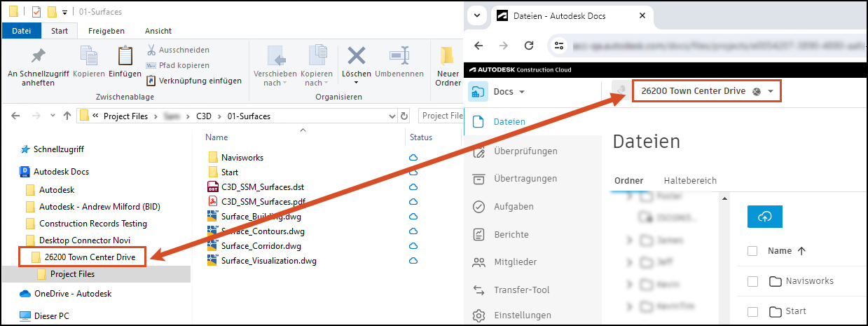868x326 pixels.
Task: Tick the checkbox for Navisworks folder
Action: [752, 281]
